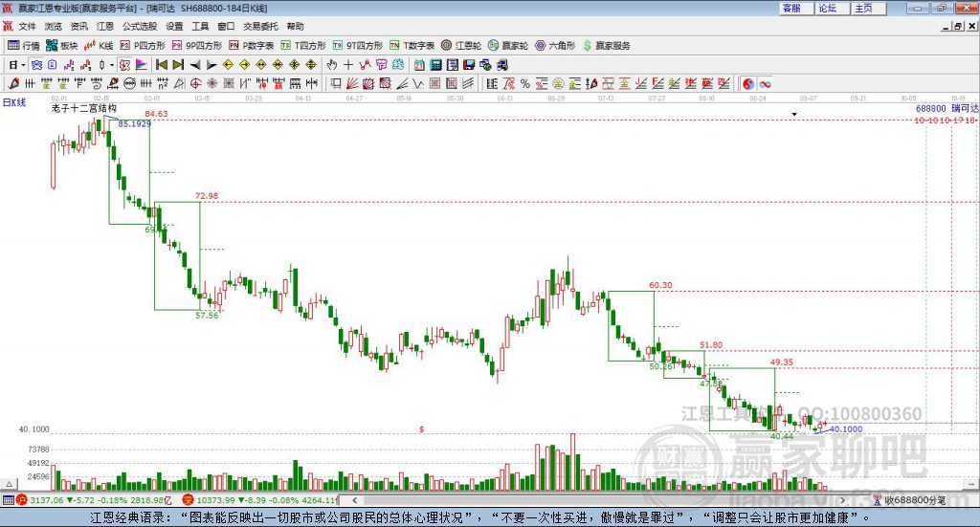
Task: Click the horizontal scrollbar right arrow
Action: [842, 500]
